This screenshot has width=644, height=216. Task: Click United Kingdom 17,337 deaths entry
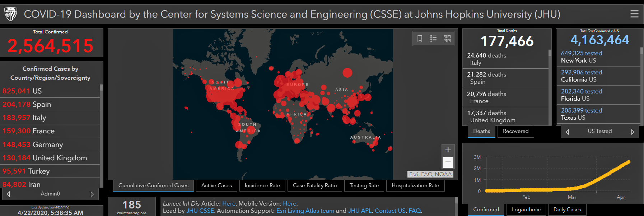pos(505,116)
